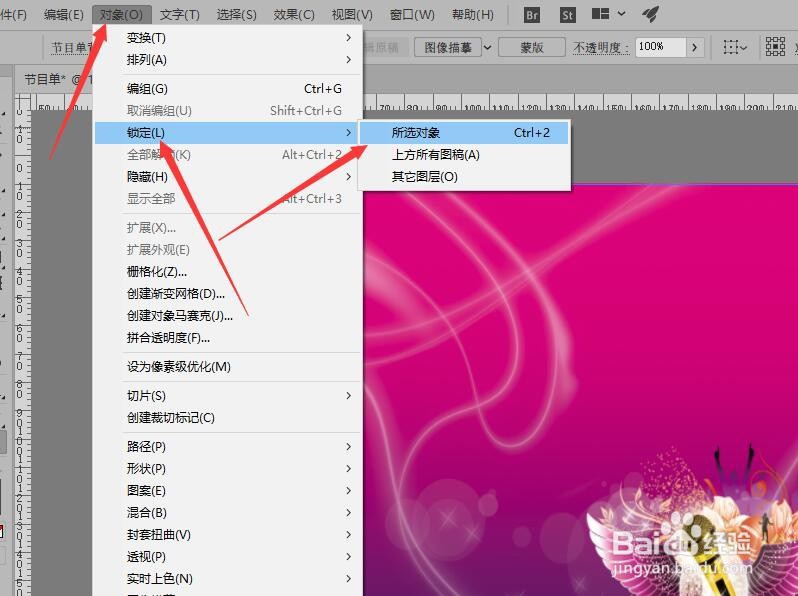Expand the 排列(A) submenu
The image size is (798, 596).
(x=227, y=60)
